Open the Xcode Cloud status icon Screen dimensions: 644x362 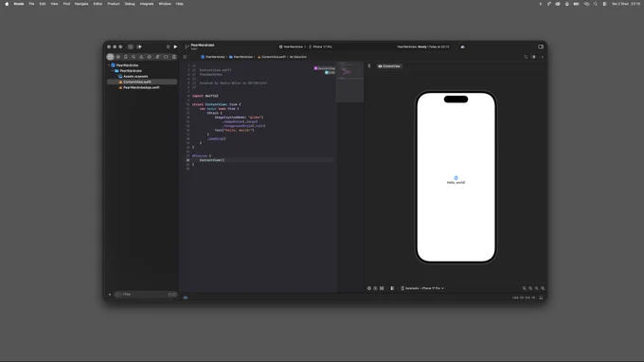coord(463,46)
